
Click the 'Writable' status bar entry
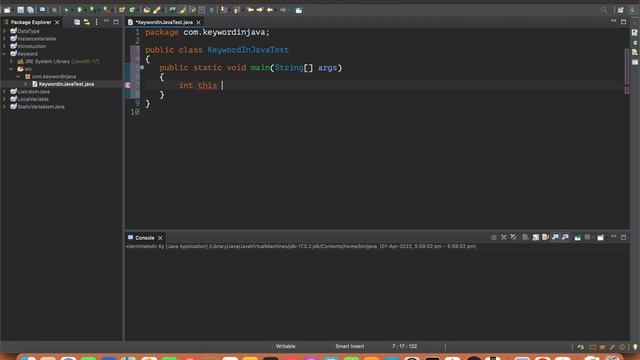pos(285,346)
